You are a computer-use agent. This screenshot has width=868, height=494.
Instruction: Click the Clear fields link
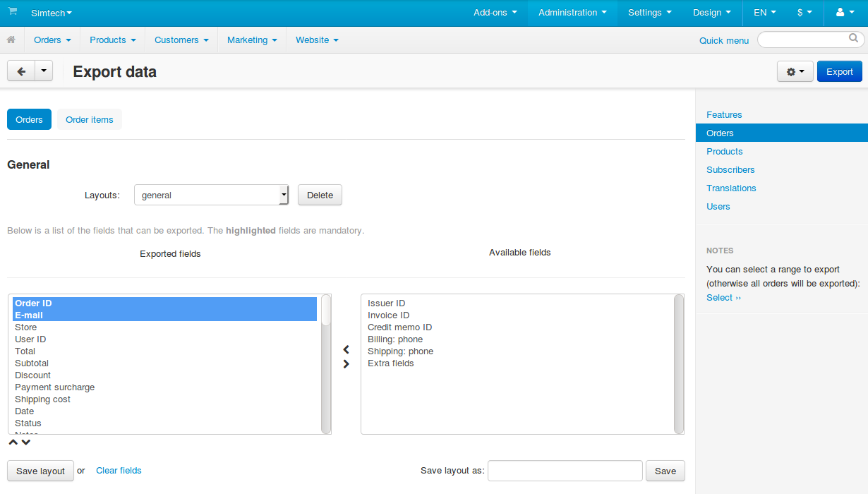click(x=119, y=470)
